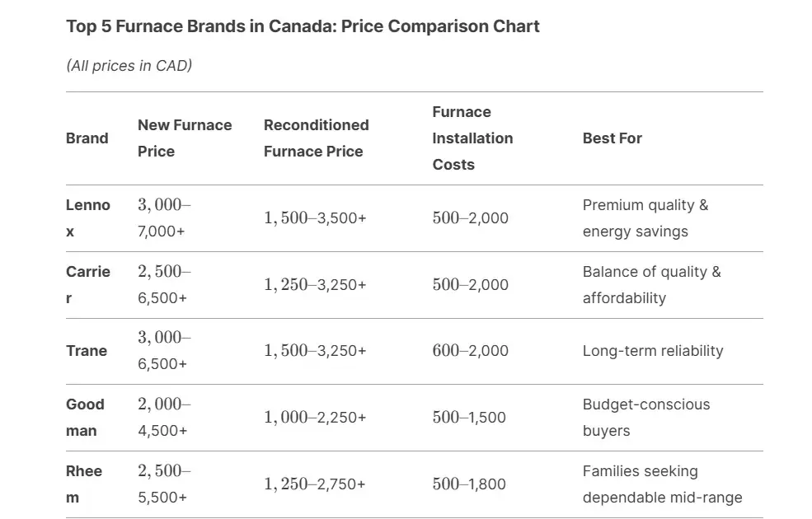Click the Carrier brand cell
Image resolution: width=812 pixels, height=519 pixels.
click(x=87, y=285)
